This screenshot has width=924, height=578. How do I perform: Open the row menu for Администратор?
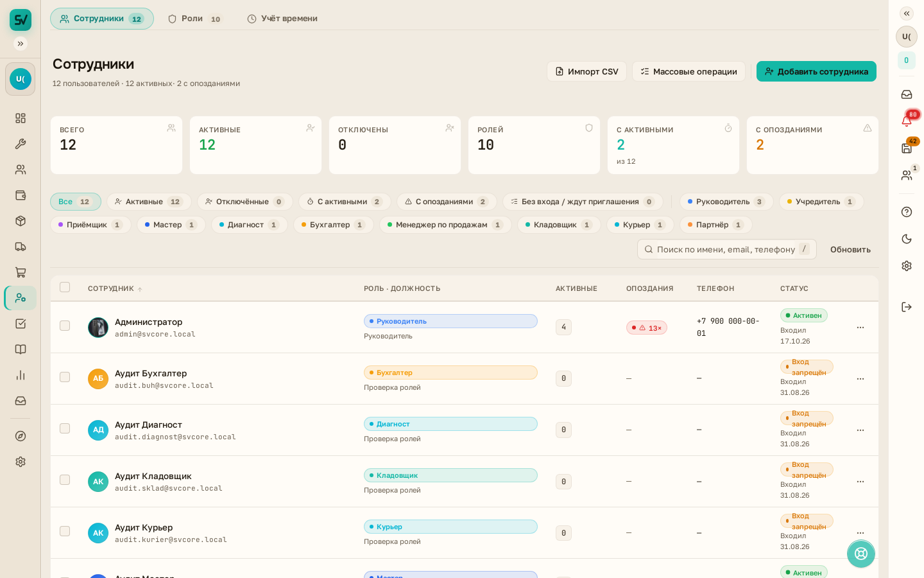click(860, 328)
